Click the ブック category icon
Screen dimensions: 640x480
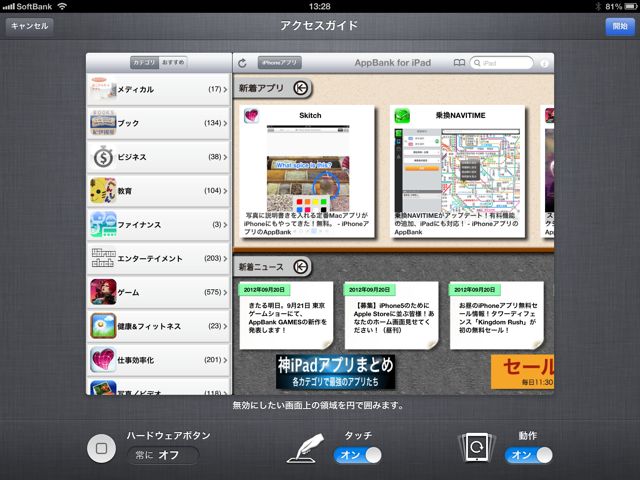103,123
